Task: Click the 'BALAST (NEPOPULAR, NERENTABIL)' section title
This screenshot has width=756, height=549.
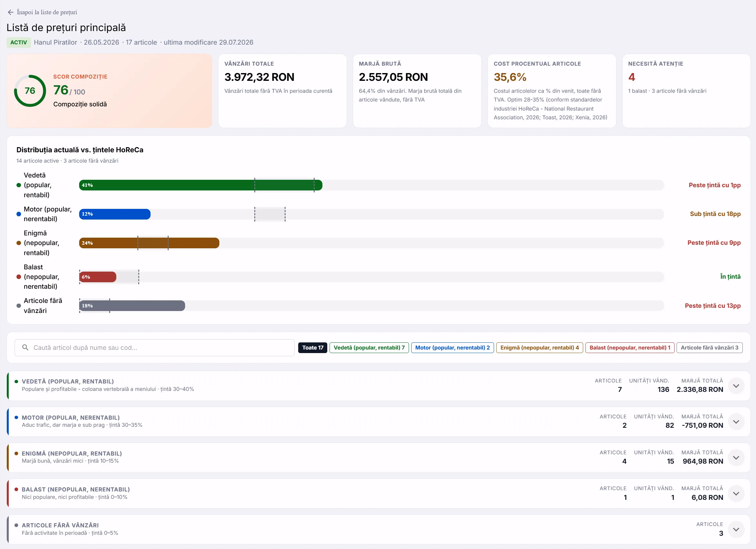Action: pos(76,490)
